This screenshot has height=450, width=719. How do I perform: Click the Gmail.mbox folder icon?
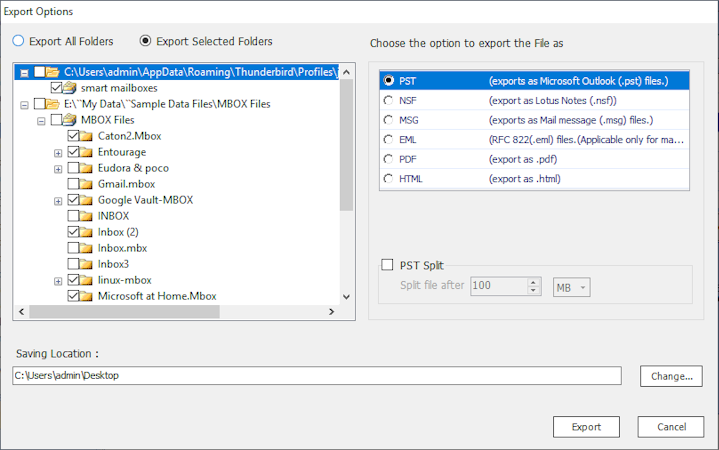click(86, 184)
